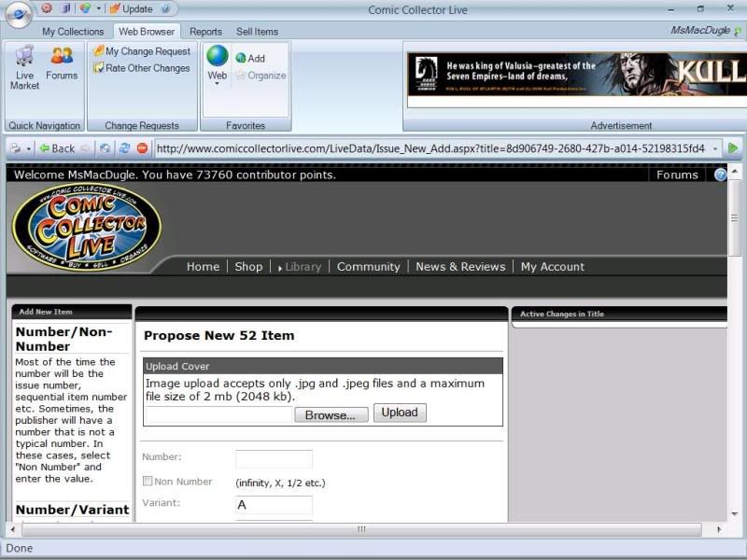Image resolution: width=747 pixels, height=560 pixels.
Task: Click Browse... to pick cover image
Action: [331, 414]
